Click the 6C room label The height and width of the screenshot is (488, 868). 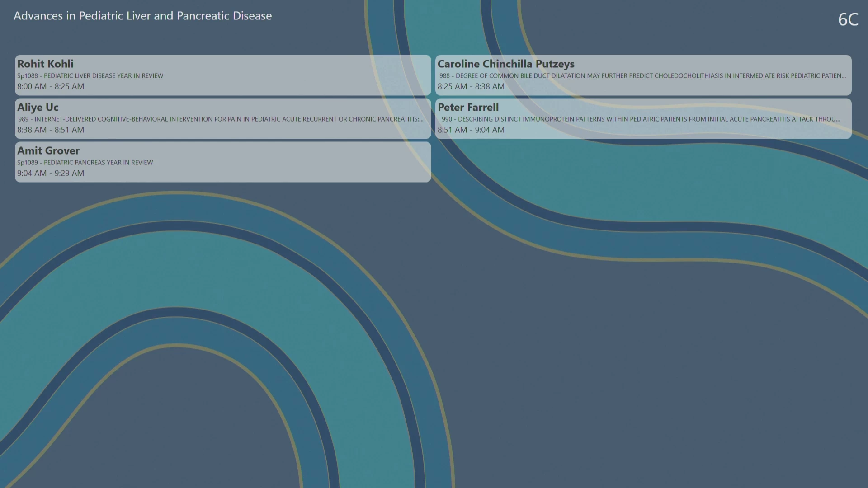click(848, 19)
